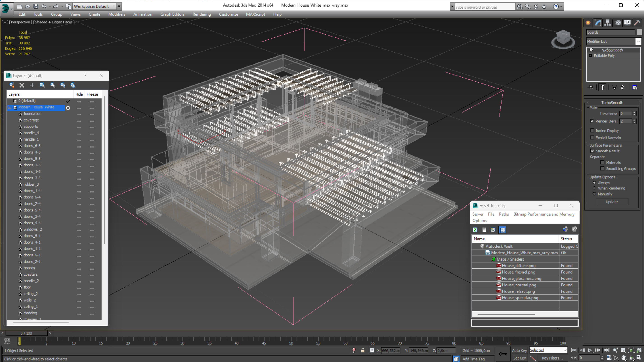Enable the Isoline Display checkbox
Image resolution: width=644 pixels, height=362 pixels.
[x=592, y=131]
